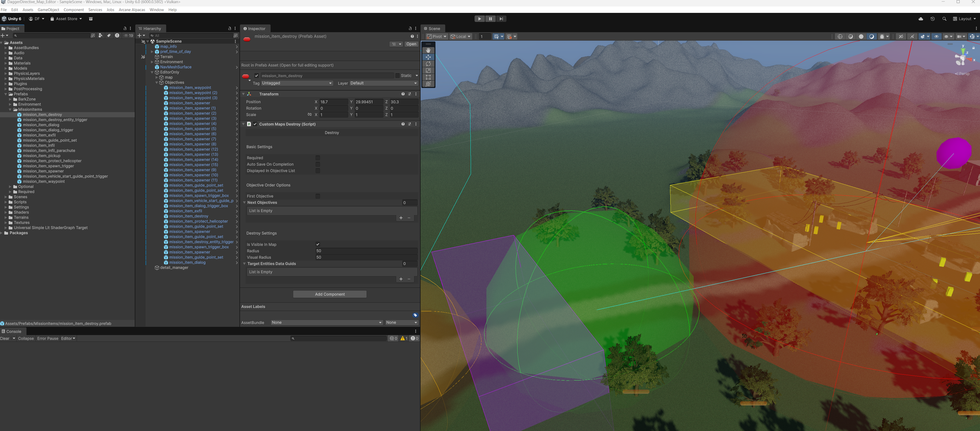Click Open prefab button

click(411, 44)
